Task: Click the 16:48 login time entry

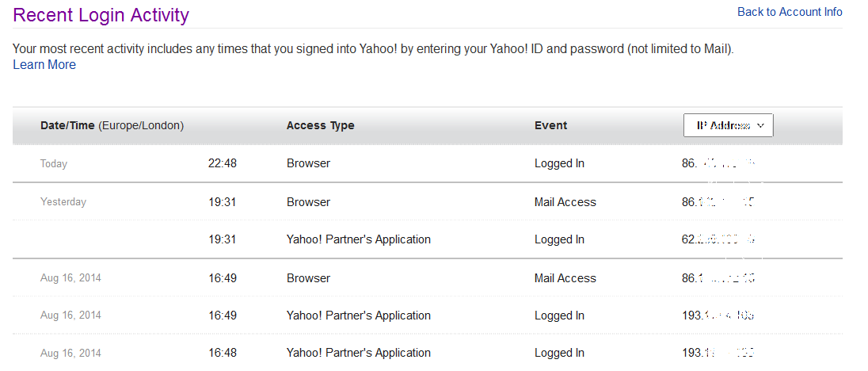Action: pyautogui.click(x=223, y=353)
